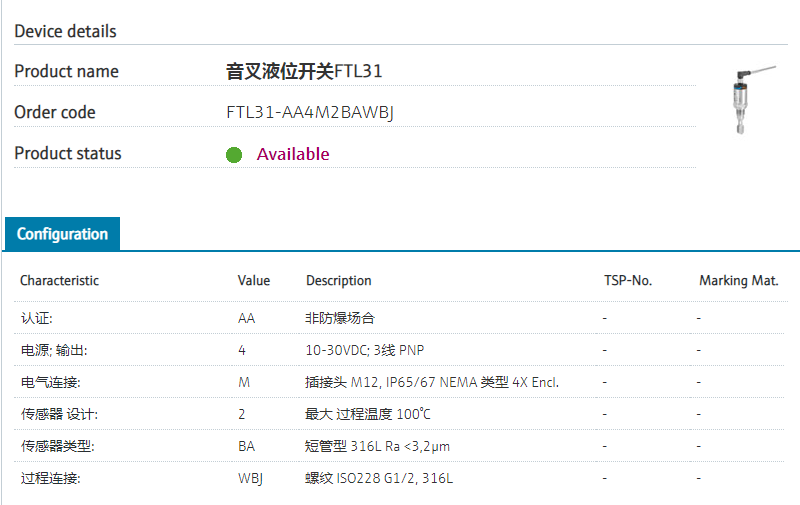Select the 电源; 输出 row label

[54, 350]
